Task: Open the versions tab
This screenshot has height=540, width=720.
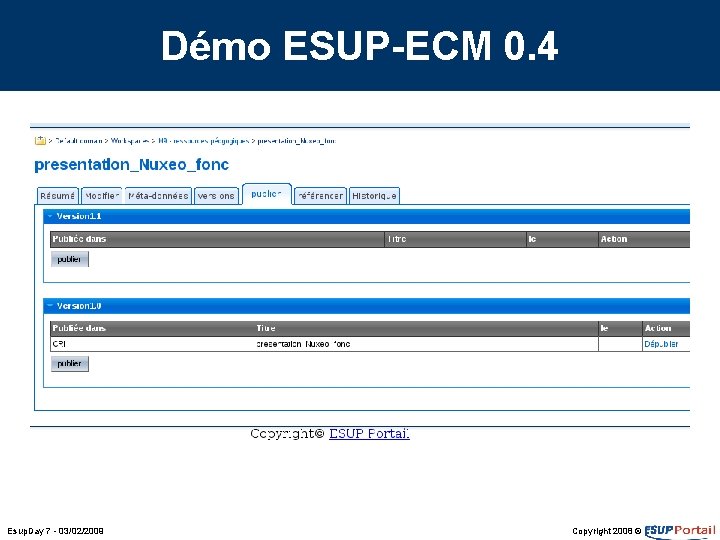Action: point(216,196)
